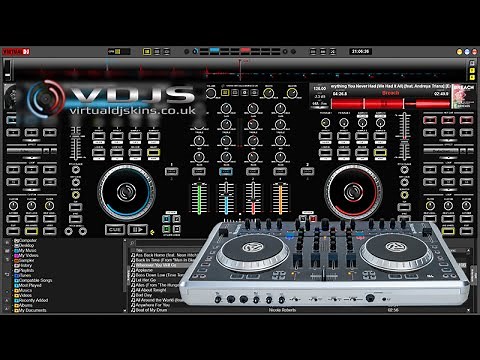Click the VirtualDJ logo in title bar
This screenshot has width=480, height=360.
tap(16, 52)
